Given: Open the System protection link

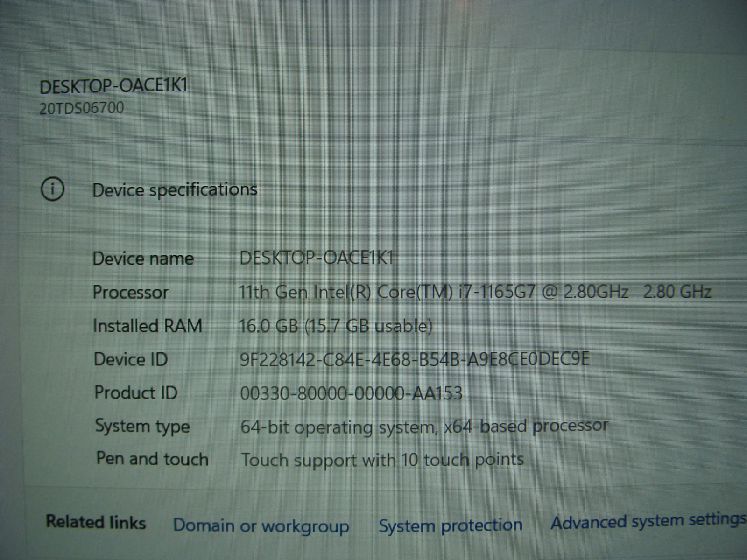Looking at the screenshot, I should pos(450,525).
